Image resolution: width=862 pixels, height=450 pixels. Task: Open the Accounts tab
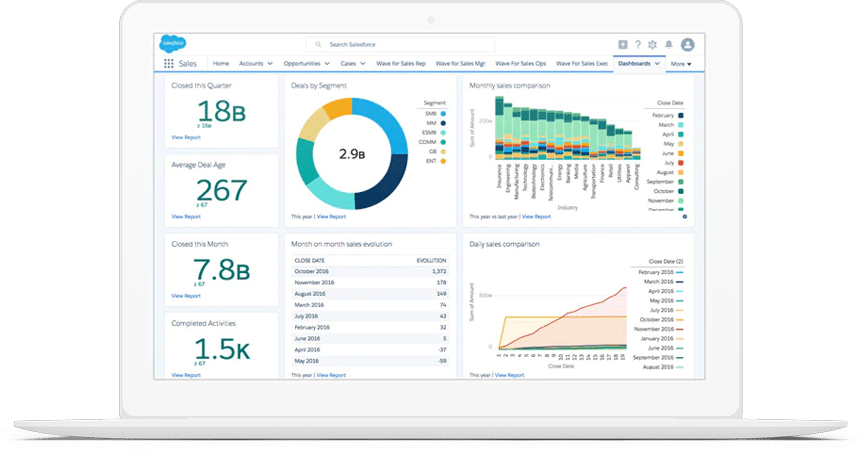[251, 64]
